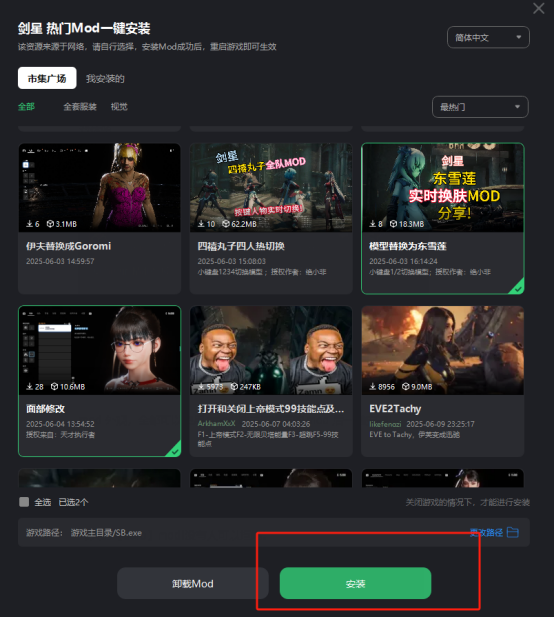Click the green checkmark on 模型替换为东雪莲 card

tap(518, 289)
